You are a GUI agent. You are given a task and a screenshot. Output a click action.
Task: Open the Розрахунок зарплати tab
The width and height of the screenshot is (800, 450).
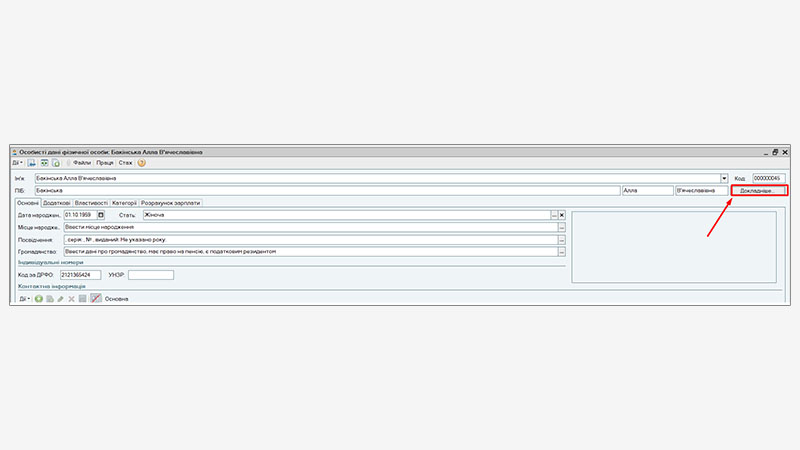171,202
